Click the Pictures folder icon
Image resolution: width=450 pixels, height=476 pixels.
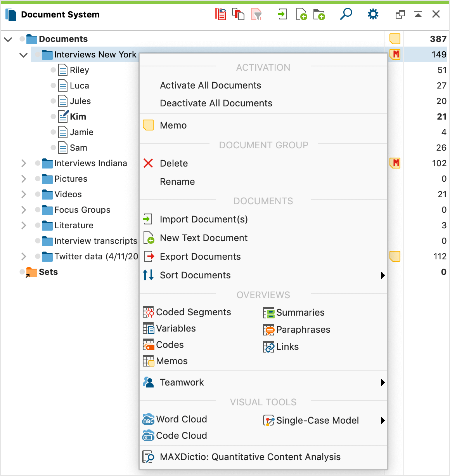47,179
